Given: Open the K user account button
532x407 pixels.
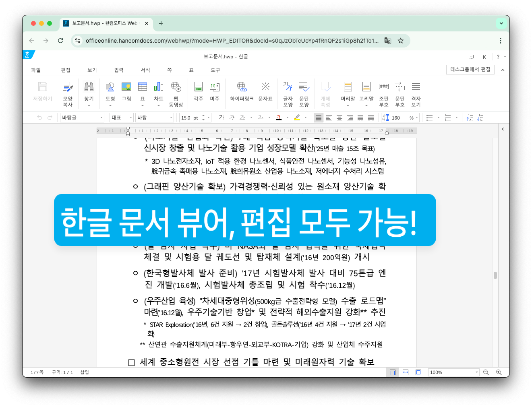Looking at the screenshot, I should click(x=484, y=57).
